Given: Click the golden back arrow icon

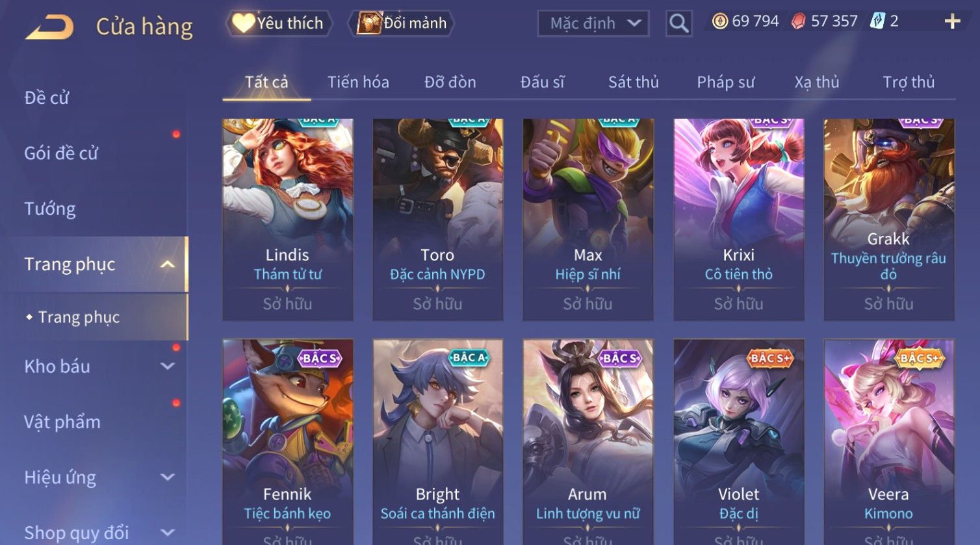Looking at the screenshot, I should click(x=49, y=27).
